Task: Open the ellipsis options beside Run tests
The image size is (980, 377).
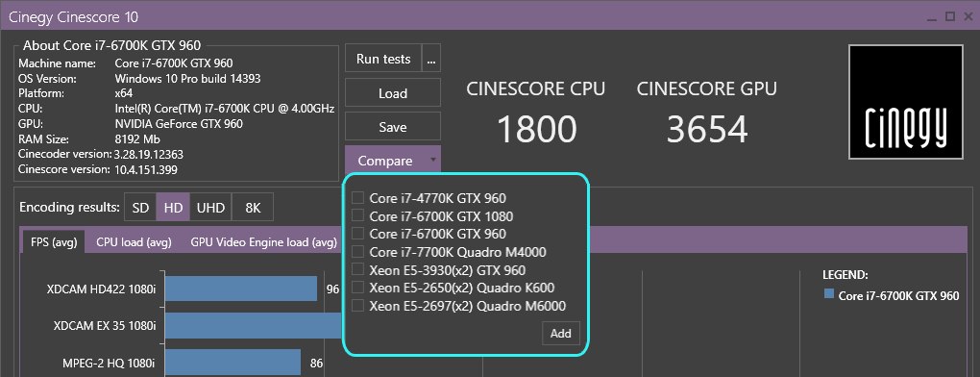Action: click(x=431, y=59)
